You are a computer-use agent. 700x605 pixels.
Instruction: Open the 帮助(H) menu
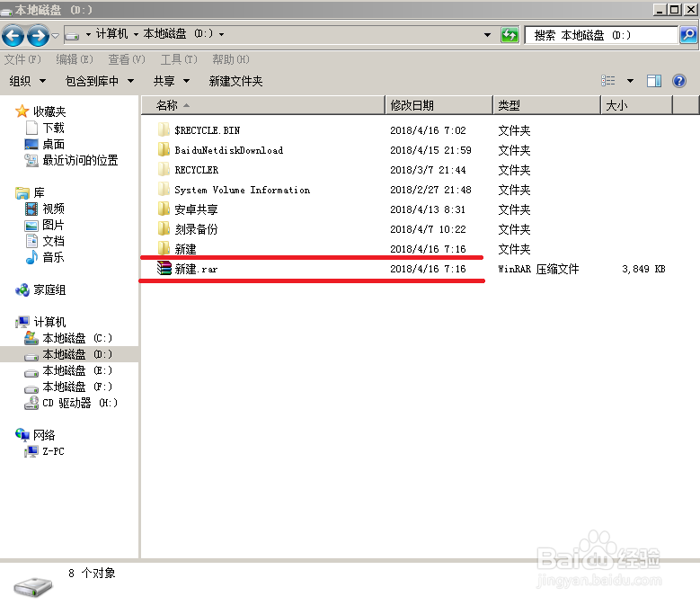(231, 59)
